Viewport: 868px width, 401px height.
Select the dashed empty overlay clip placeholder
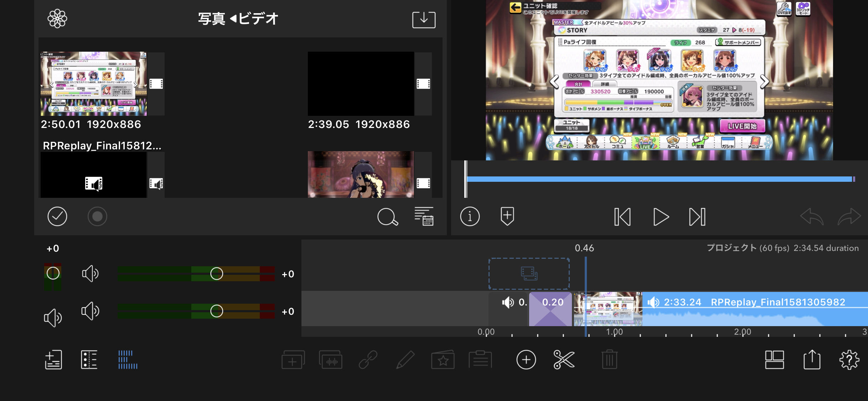click(x=529, y=273)
